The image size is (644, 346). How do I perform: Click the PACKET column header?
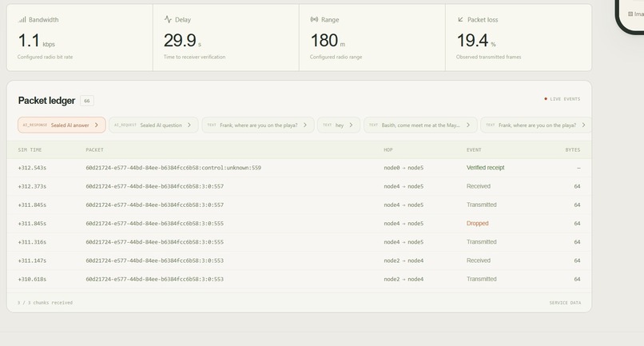94,150
